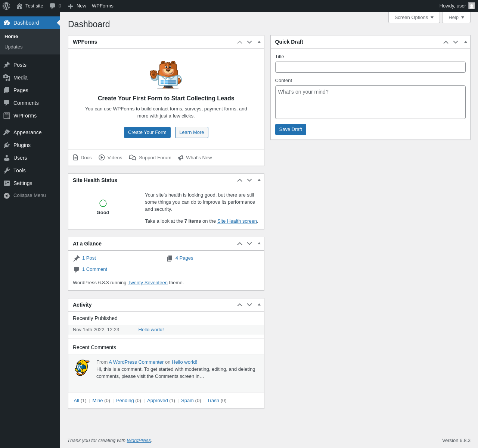Click the Users person icon
Image resolution: width=478 pixels, height=448 pixels.
[7, 158]
